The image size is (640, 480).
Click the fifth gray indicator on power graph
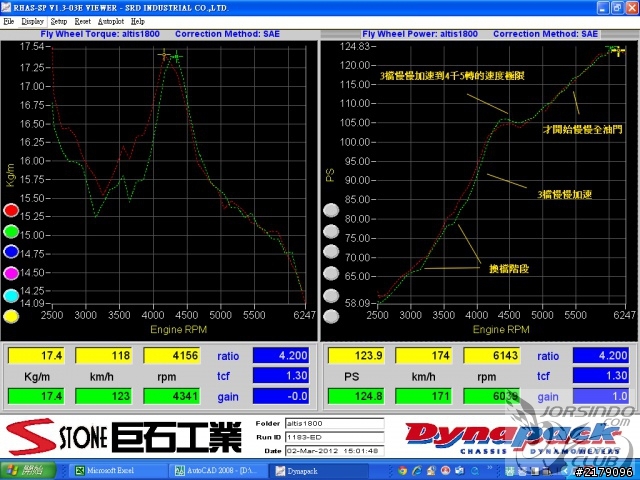pos(331,296)
